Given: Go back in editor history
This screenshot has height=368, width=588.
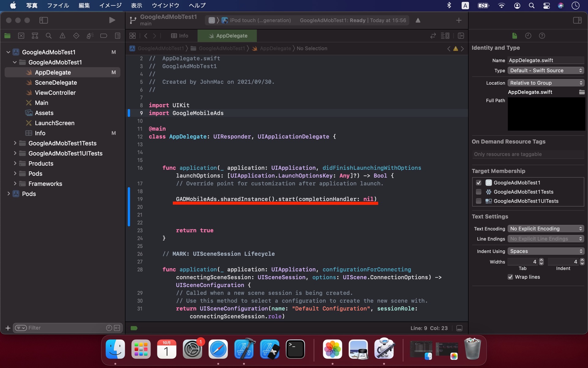Looking at the screenshot, I should pyautogui.click(x=146, y=36).
